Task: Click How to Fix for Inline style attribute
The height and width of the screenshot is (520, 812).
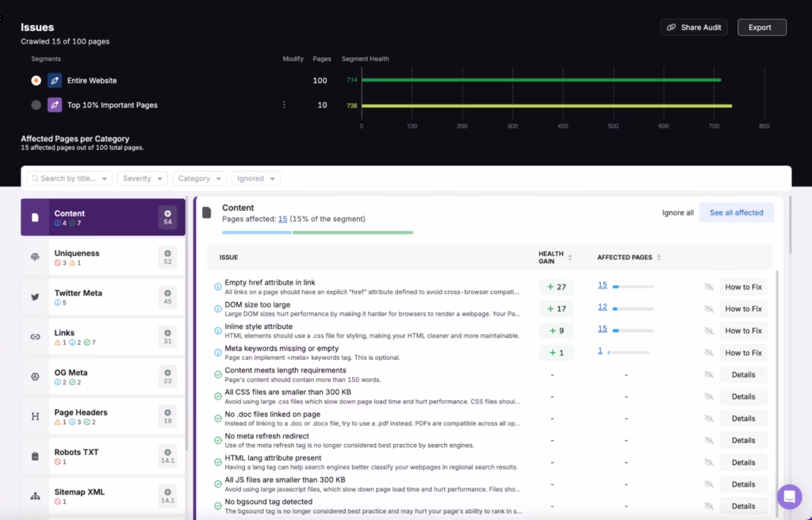Action: pyautogui.click(x=743, y=331)
